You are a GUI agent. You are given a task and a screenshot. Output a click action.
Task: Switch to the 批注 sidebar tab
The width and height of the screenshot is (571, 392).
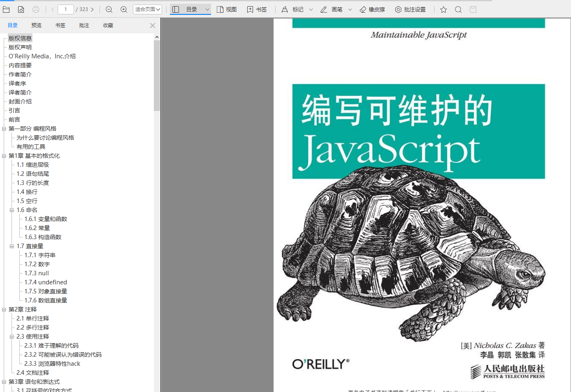(84, 25)
